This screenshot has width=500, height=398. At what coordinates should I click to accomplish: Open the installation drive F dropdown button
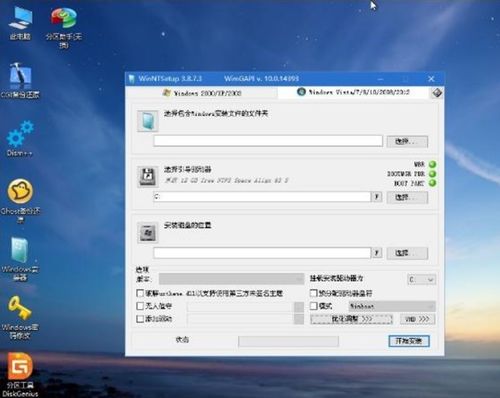coord(377,253)
